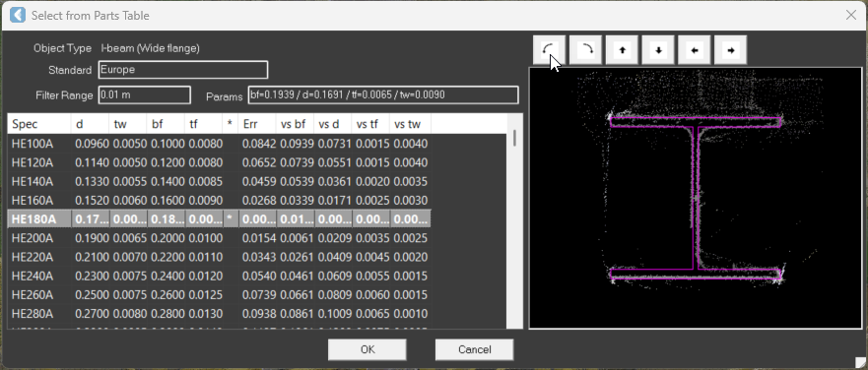868x370 pixels.
Task: Sort by the tf column header
Action: tap(203, 124)
